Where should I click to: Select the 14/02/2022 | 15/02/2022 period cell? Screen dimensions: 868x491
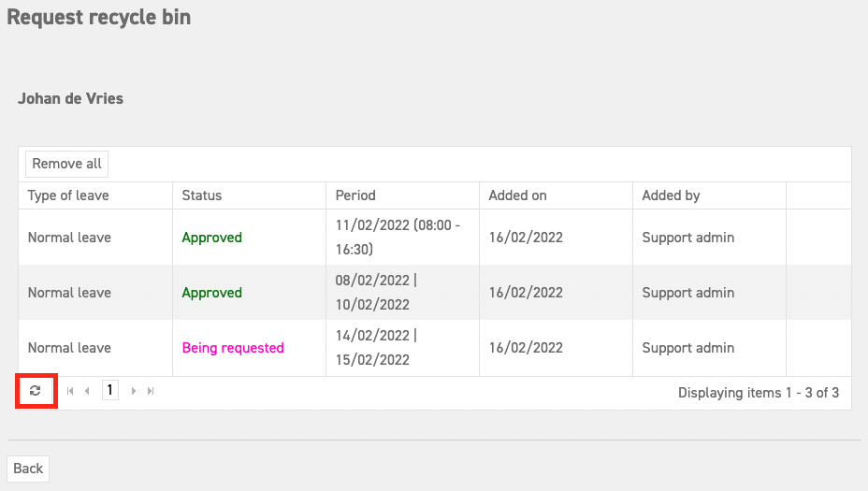pyautogui.click(x=402, y=348)
